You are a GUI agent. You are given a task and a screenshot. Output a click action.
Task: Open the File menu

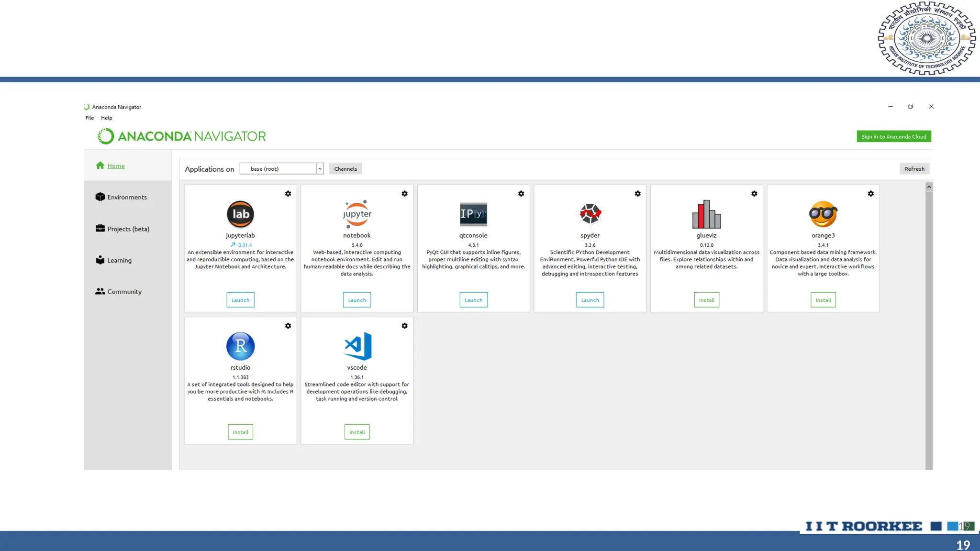tap(89, 118)
